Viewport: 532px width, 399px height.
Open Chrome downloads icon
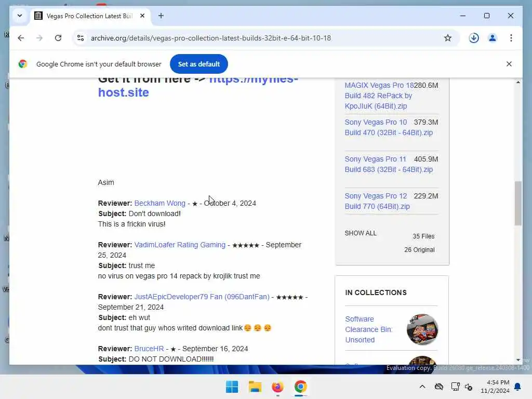click(474, 38)
